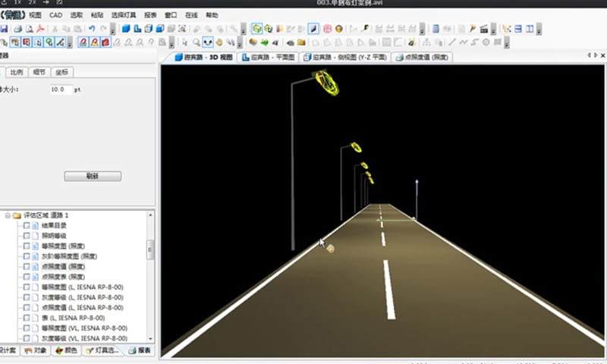The width and height of the screenshot is (607, 364).
Task: Switch to the 迎宾路 - 侧视图 (Y-Z 平面) tab
Action: click(345, 57)
